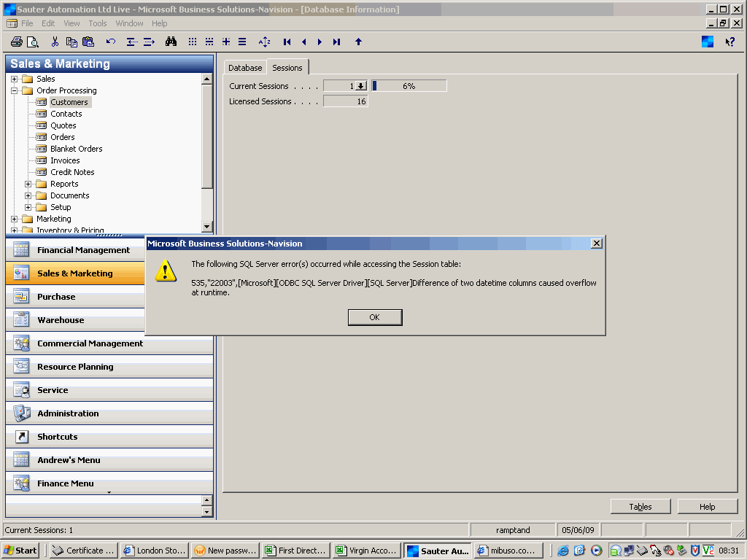Open the View menu

72,23
